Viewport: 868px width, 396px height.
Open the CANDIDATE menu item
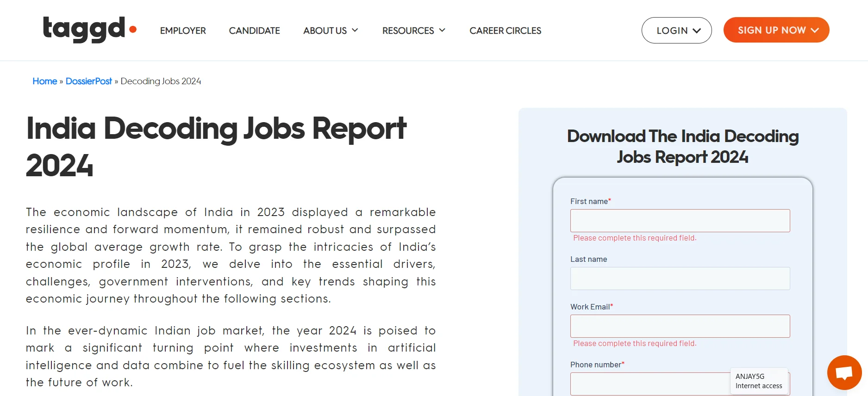pos(254,31)
